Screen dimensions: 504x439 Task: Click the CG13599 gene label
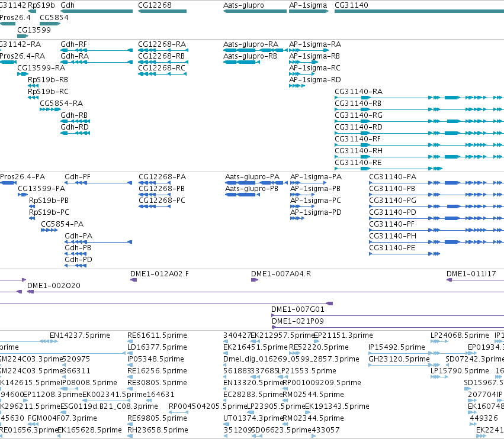click(34, 30)
